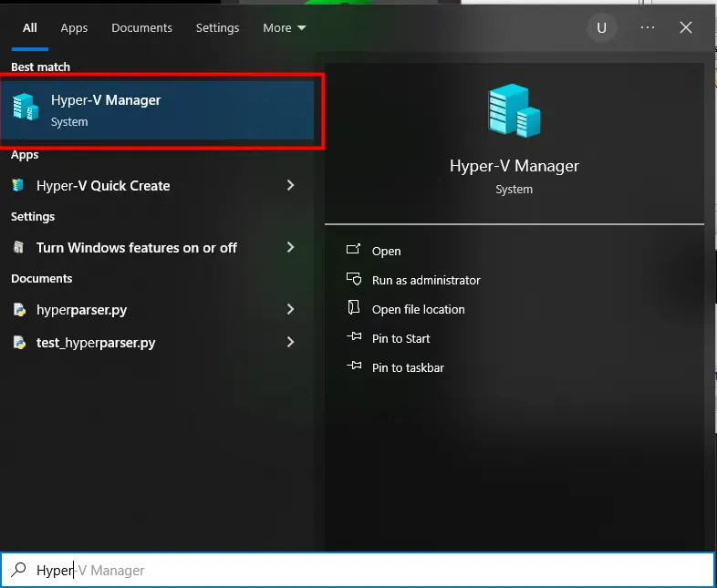This screenshot has height=588, width=717.
Task: Click Open in the preview pane
Action: pos(387,252)
